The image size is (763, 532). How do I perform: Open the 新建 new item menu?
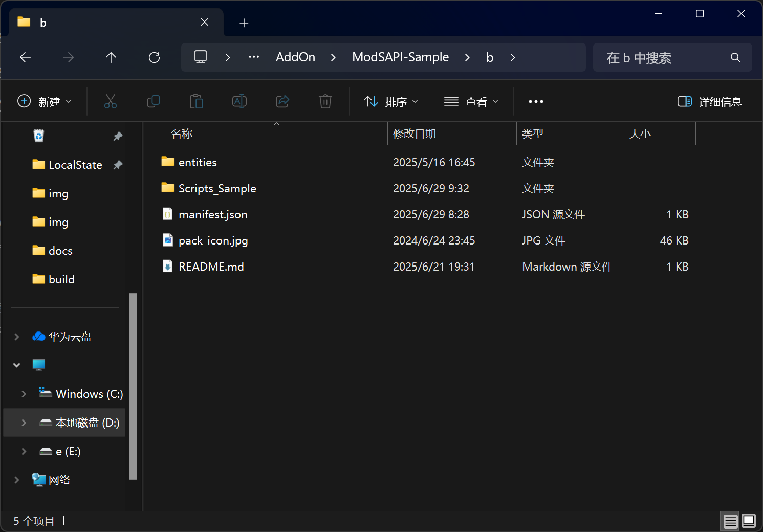[x=45, y=102]
